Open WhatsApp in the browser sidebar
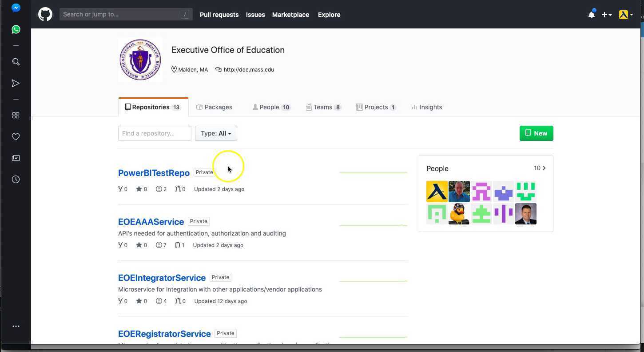 pyautogui.click(x=16, y=29)
